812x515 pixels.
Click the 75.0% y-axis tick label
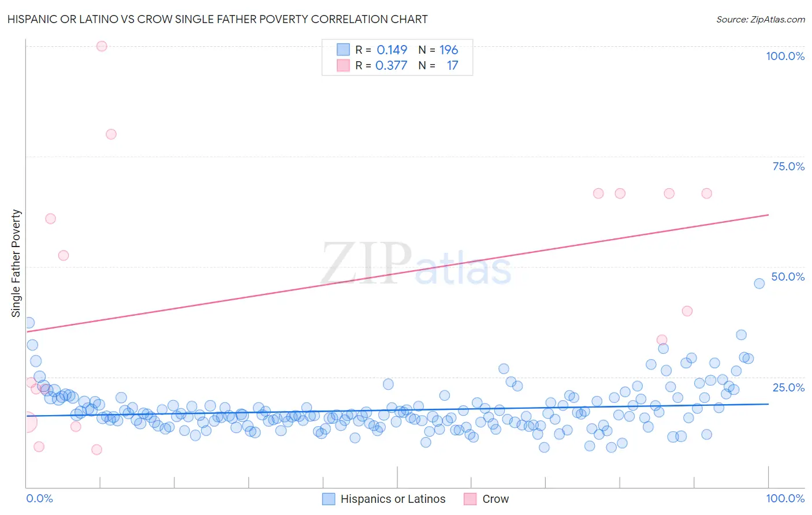(x=789, y=166)
